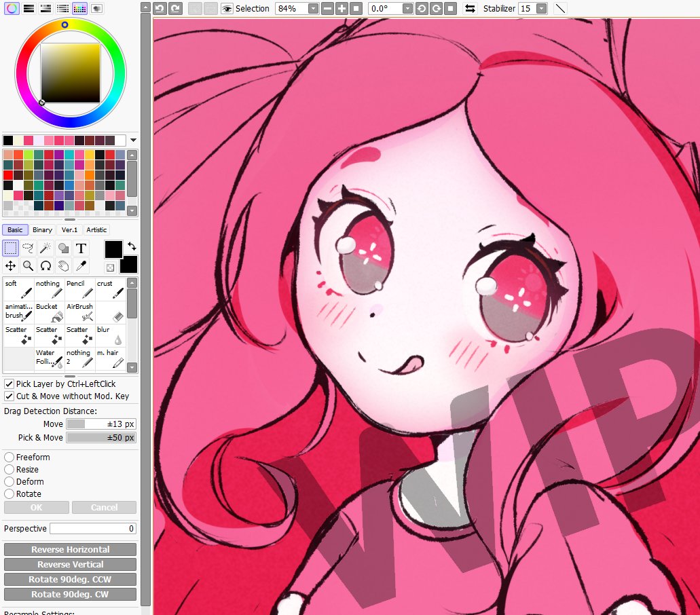Swap foreground and background colors
Image resolution: width=700 pixels, height=615 pixels.
pyautogui.click(x=132, y=246)
